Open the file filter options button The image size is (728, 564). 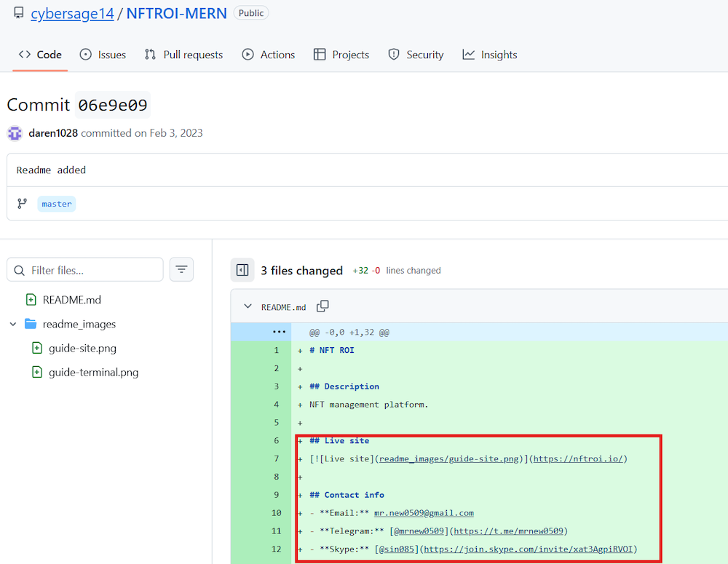pyautogui.click(x=181, y=269)
